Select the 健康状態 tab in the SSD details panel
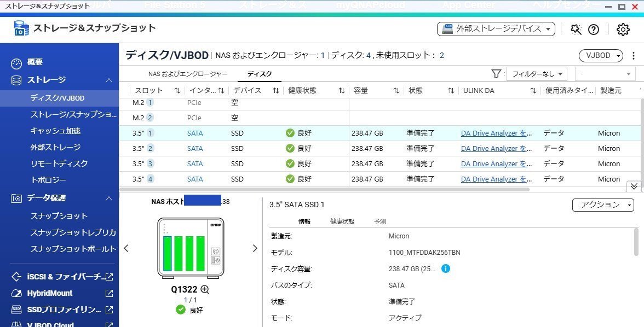Image resolution: width=644 pixels, height=327 pixels. 341,221
